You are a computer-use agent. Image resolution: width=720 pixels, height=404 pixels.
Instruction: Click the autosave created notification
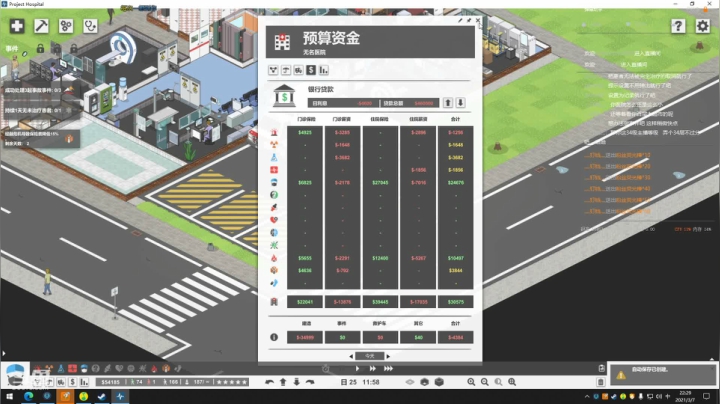(x=662, y=373)
